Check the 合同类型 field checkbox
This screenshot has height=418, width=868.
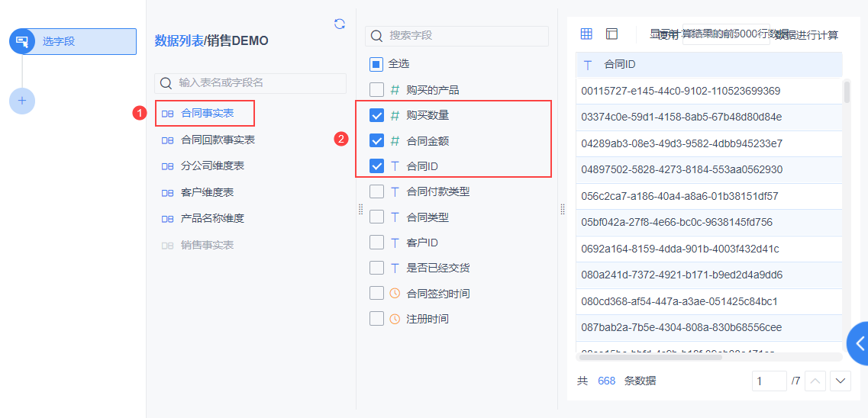tap(376, 217)
